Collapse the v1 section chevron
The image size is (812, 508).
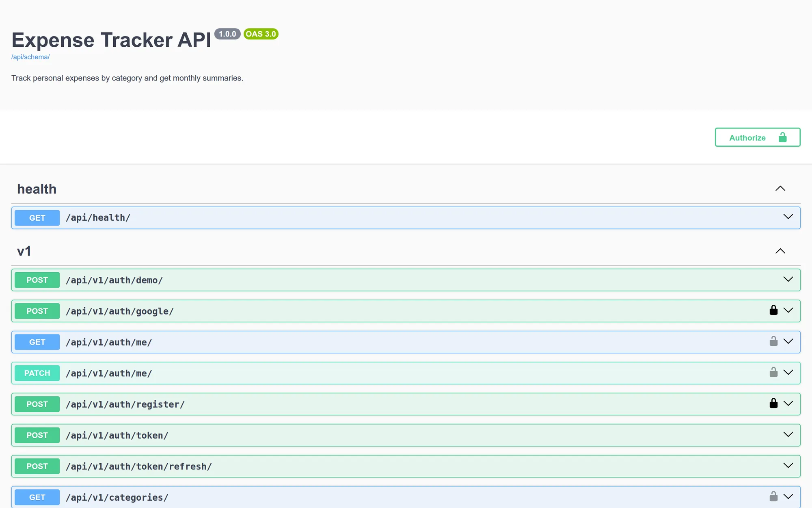point(780,251)
